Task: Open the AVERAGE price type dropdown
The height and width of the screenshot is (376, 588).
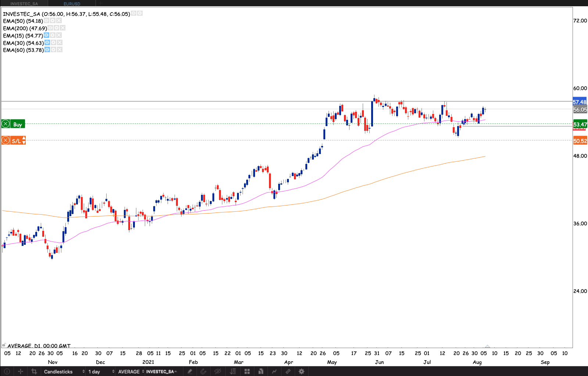Action: pos(131,371)
